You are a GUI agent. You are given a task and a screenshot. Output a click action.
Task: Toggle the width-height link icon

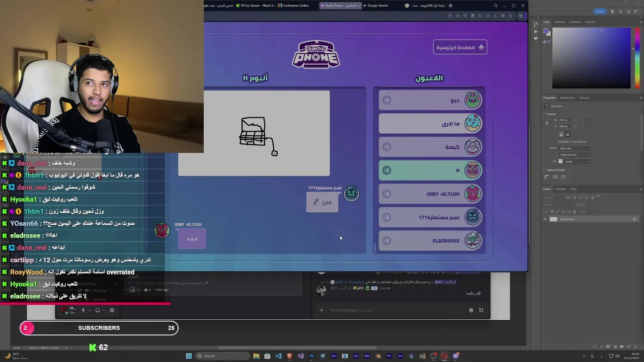(x=547, y=123)
